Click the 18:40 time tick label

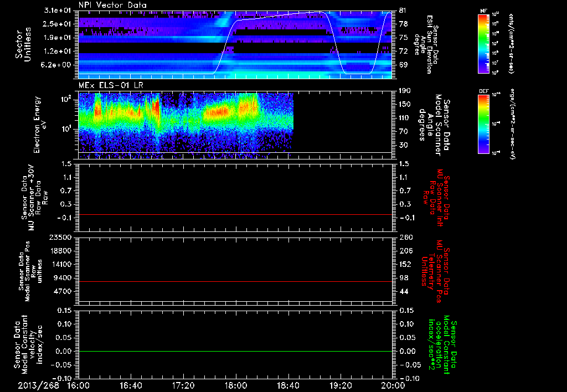point(288,385)
